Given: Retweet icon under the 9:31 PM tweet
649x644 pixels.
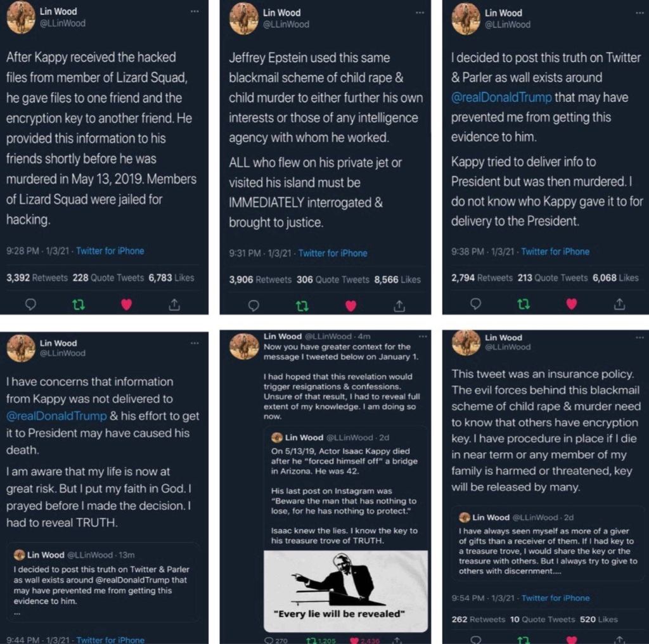Looking at the screenshot, I should (302, 306).
